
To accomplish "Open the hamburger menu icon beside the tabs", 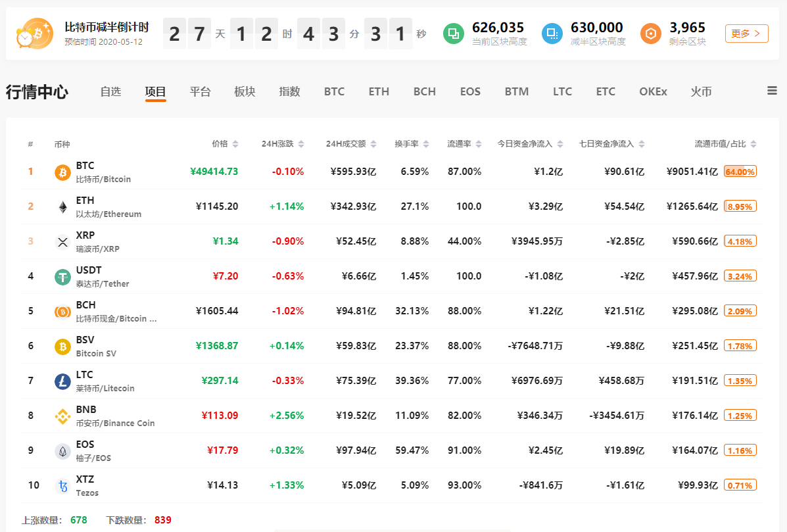I will (772, 91).
